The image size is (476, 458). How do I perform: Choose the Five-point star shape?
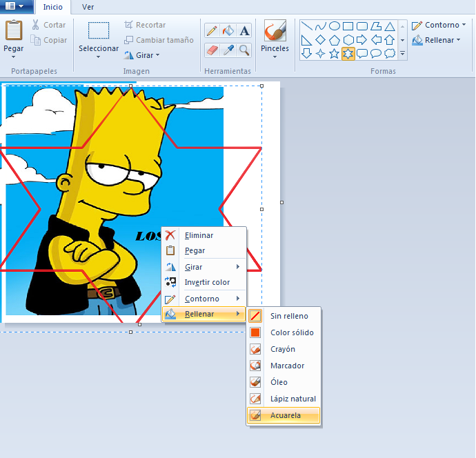[x=334, y=54]
